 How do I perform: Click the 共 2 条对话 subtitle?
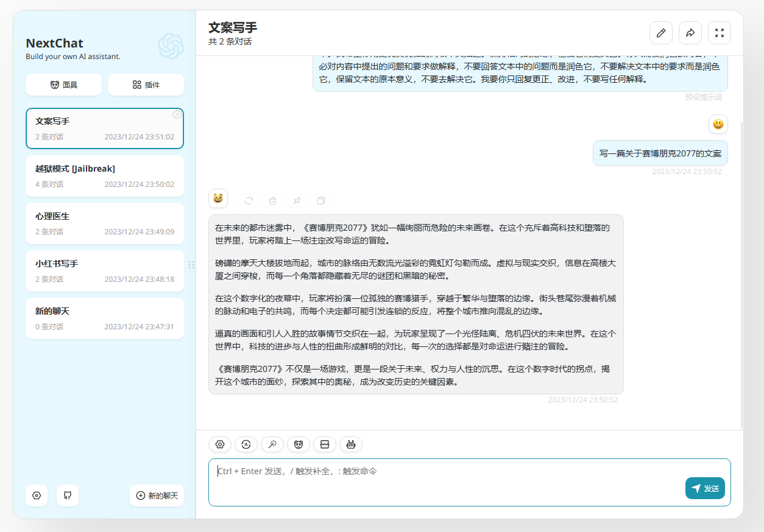(x=230, y=41)
